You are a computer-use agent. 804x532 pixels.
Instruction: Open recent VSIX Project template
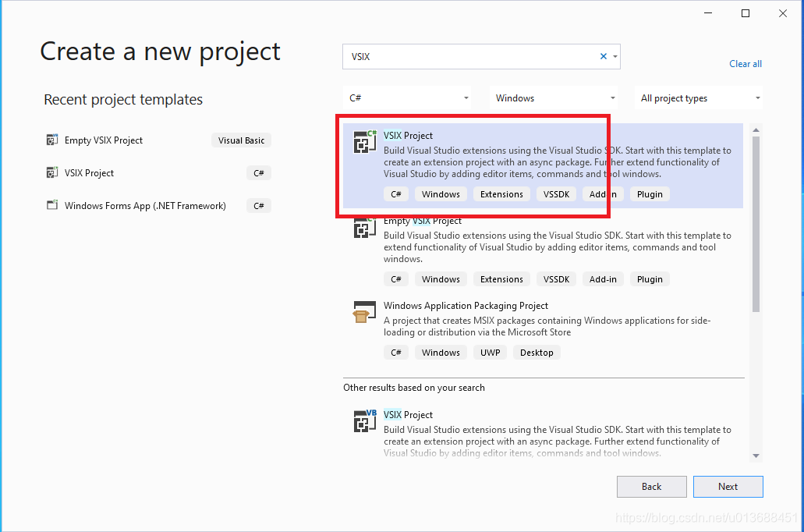pyautogui.click(x=158, y=173)
